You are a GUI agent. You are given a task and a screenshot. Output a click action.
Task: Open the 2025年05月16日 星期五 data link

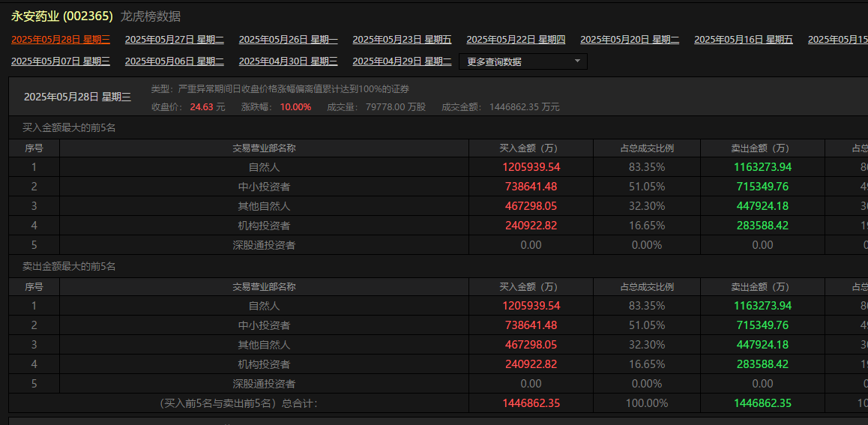click(x=744, y=39)
